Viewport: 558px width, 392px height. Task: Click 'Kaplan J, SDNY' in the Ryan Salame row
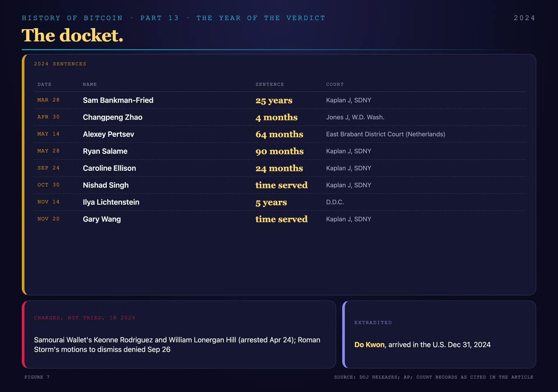click(x=348, y=151)
